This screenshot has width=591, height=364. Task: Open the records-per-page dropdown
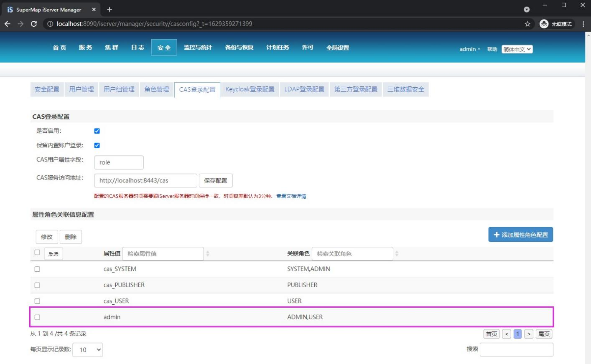(88, 350)
